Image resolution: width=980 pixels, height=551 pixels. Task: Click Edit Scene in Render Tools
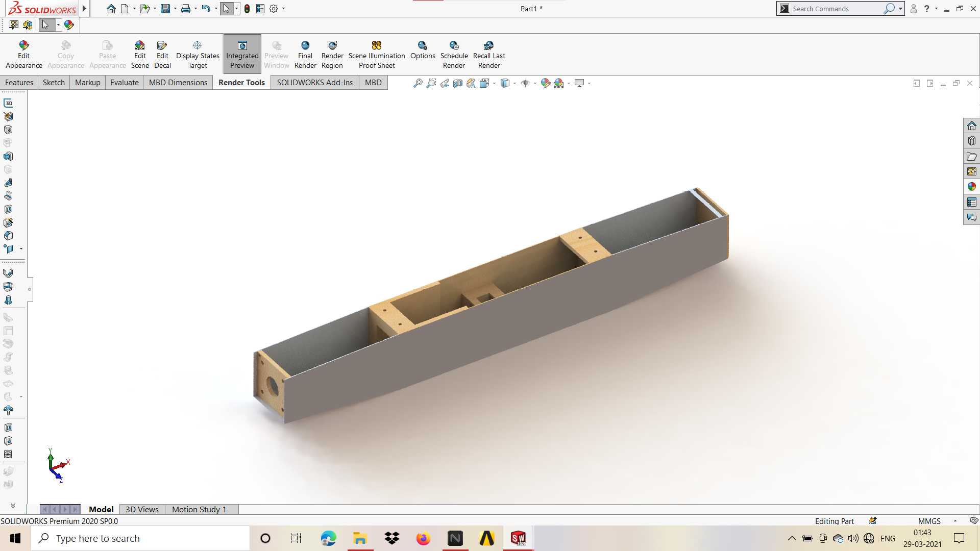(x=139, y=55)
